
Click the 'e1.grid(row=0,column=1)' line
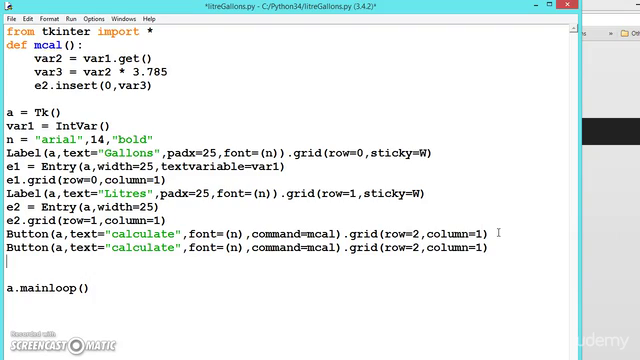pyautogui.click(x=86, y=180)
